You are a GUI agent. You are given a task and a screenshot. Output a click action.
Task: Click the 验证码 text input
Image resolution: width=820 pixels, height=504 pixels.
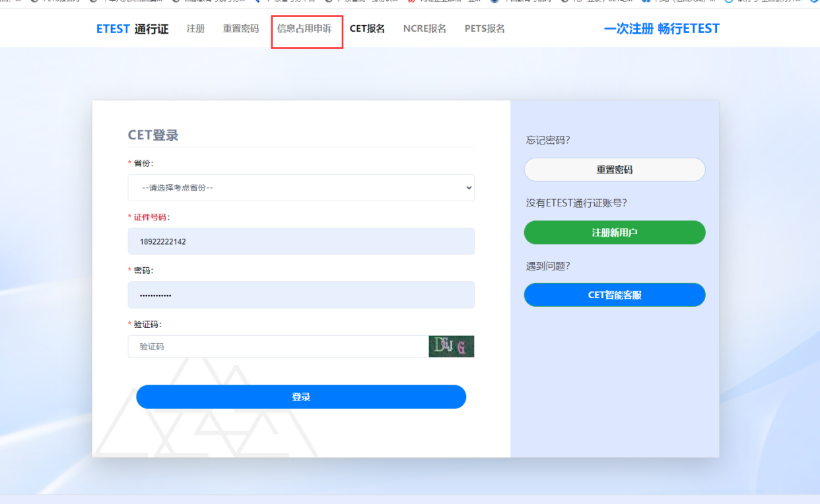click(278, 346)
